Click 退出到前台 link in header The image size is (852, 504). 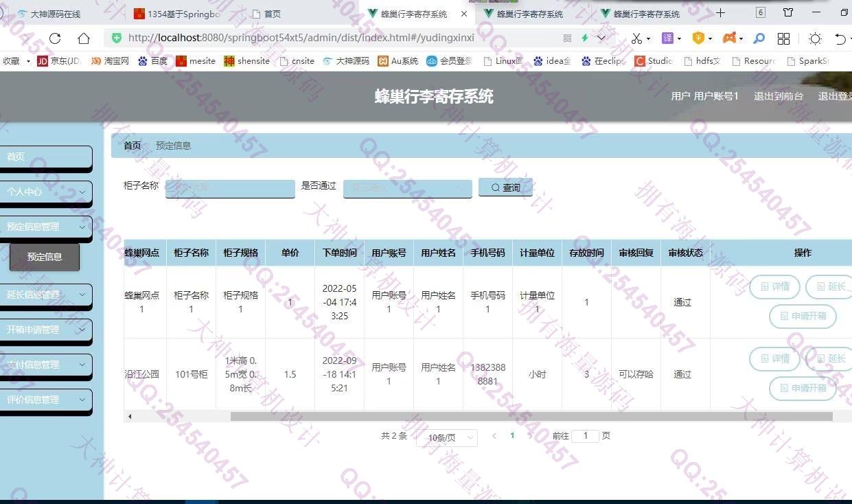click(778, 96)
